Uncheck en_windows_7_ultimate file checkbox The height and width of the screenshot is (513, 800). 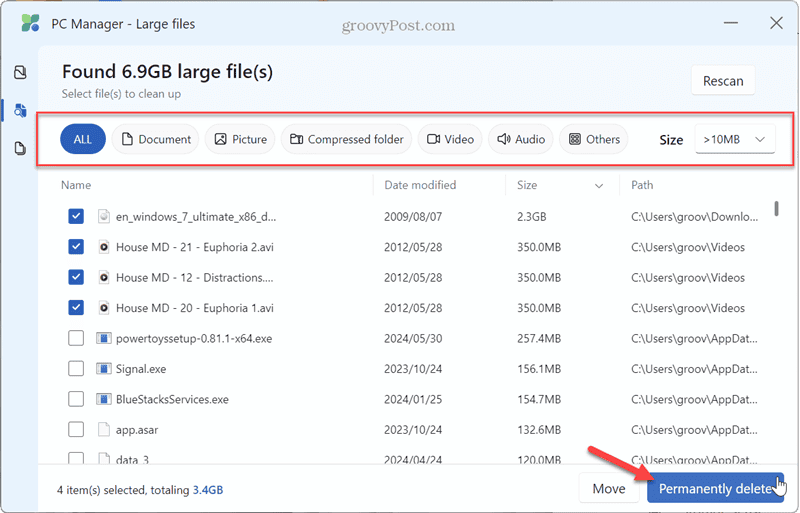(76, 216)
